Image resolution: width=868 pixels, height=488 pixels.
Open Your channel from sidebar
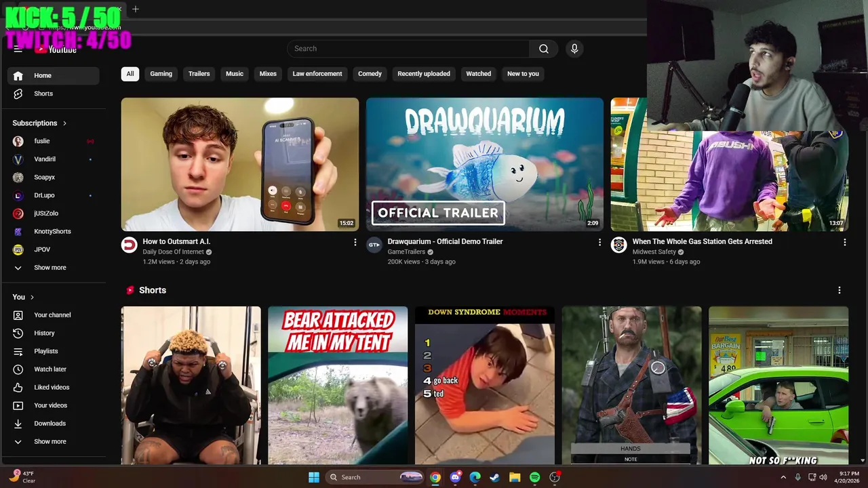(x=54, y=315)
